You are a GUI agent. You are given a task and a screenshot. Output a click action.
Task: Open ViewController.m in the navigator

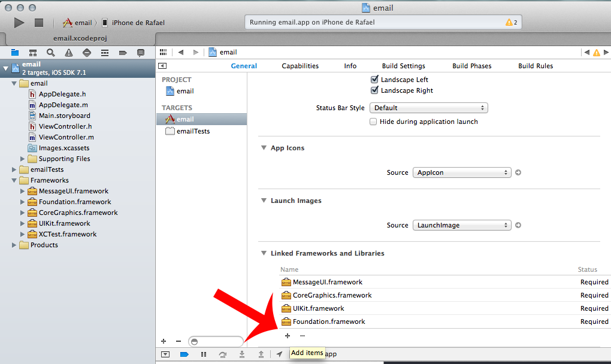[x=66, y=137]
